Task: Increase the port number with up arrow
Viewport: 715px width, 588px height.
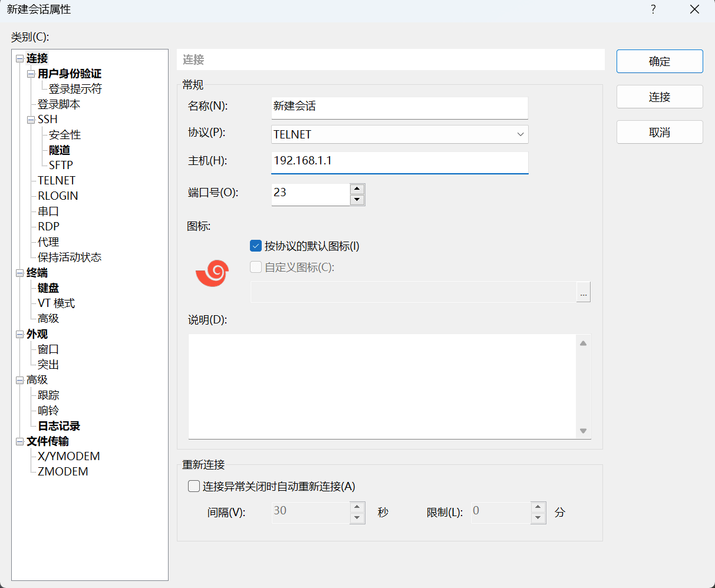Action: [357, 189]
